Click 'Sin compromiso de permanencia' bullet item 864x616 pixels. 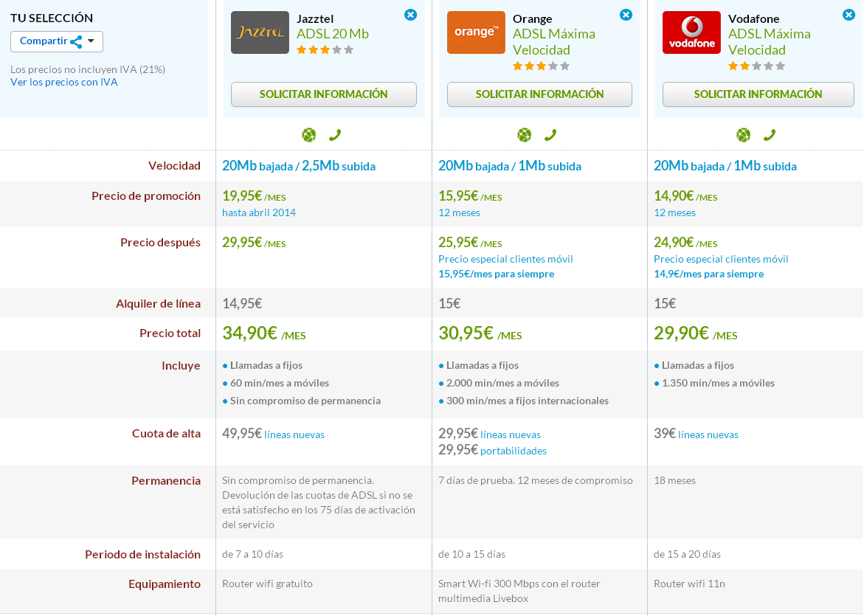point(305,401)
